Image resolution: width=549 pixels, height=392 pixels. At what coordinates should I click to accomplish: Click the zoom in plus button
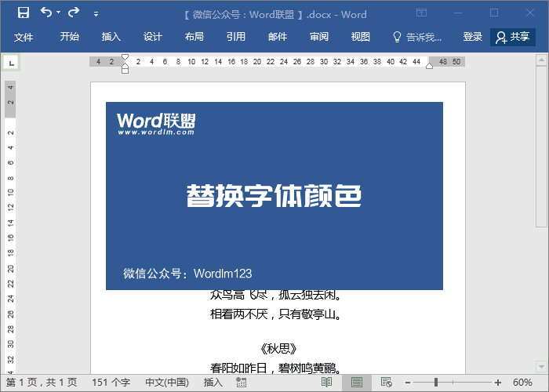click(x=498, y=383)
